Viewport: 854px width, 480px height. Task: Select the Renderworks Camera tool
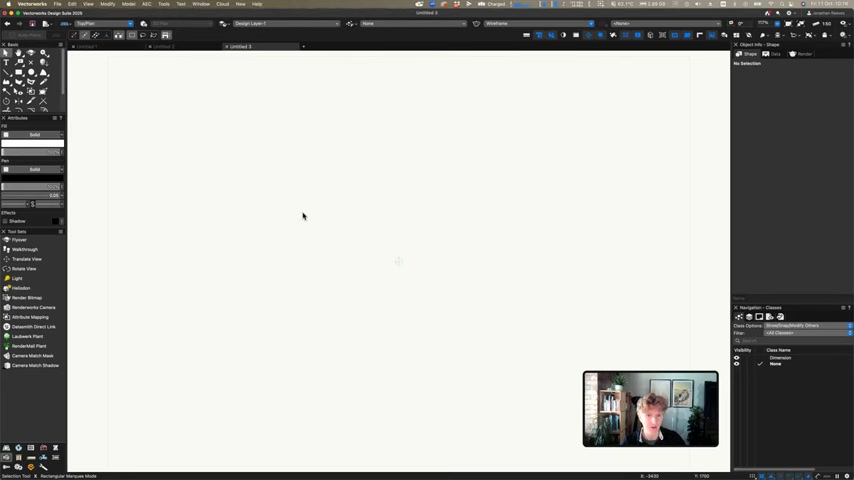(x=33, y=307)
